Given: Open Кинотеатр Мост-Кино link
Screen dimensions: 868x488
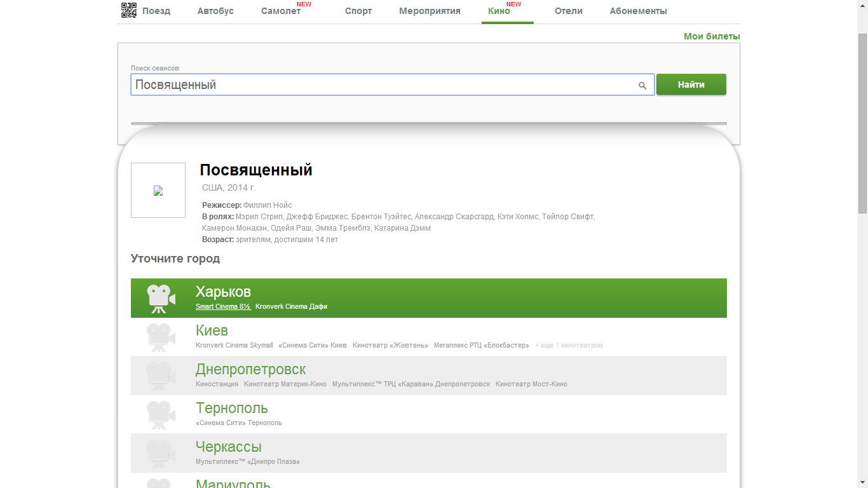Looking at the screenshot, I should (531, 384).
